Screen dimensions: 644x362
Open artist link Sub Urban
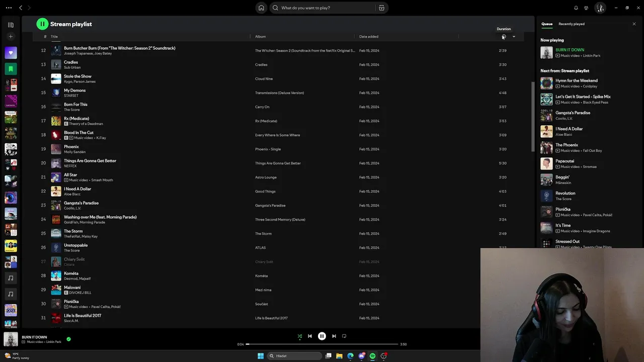[x=72, y=67]
